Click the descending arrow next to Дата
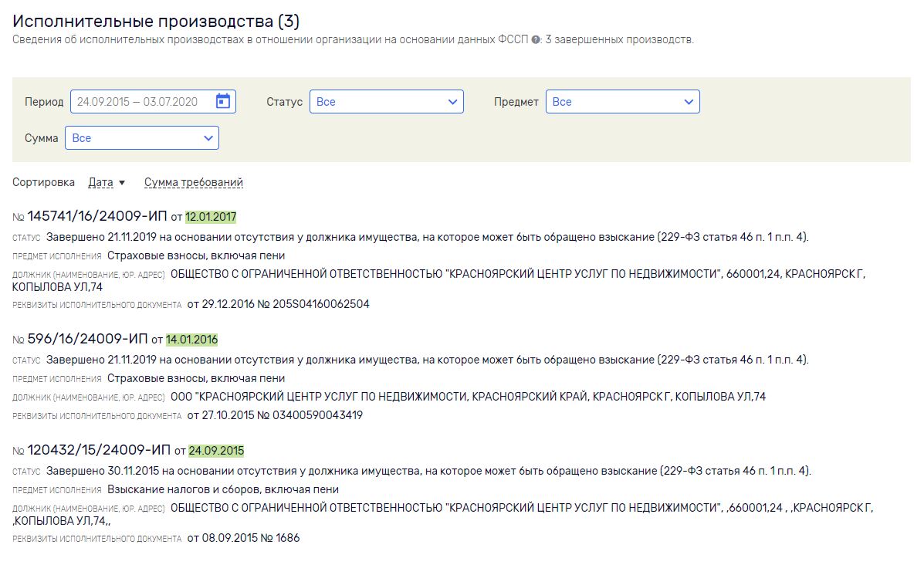Viewport: 924px width, 575px height. tap(121, 183)
